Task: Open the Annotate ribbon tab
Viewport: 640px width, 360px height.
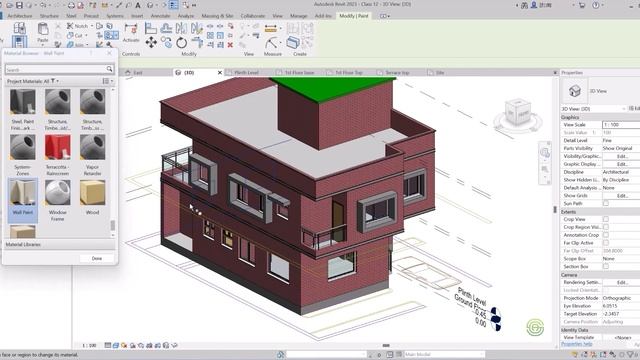Action: pos(160,16)
